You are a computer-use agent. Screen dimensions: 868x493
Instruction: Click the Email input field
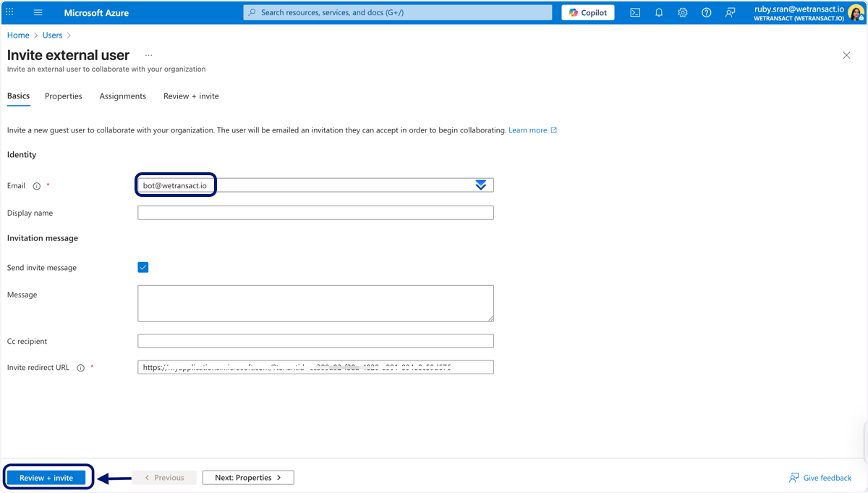tap(315, 185)
